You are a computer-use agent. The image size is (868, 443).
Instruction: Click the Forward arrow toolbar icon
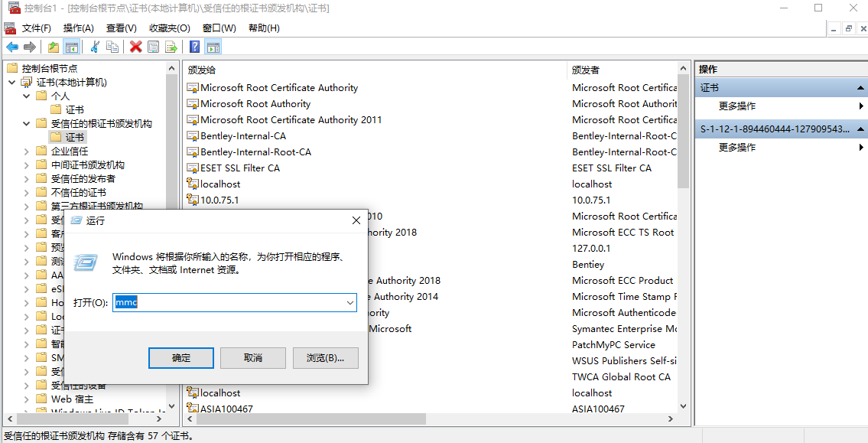(x=29, y=47)
